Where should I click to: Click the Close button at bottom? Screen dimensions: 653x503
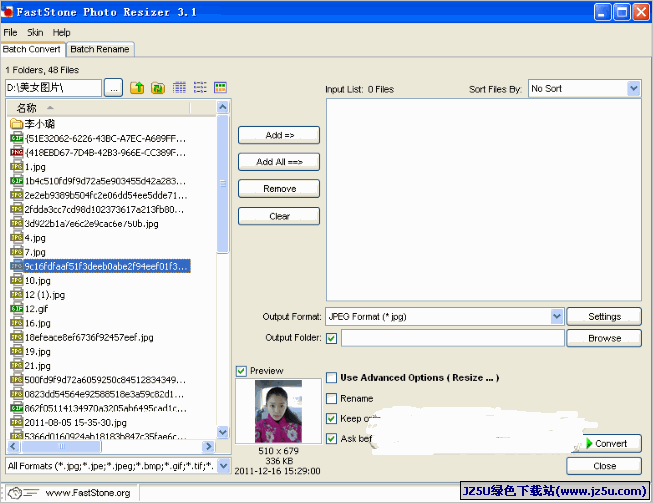(604, 466)
